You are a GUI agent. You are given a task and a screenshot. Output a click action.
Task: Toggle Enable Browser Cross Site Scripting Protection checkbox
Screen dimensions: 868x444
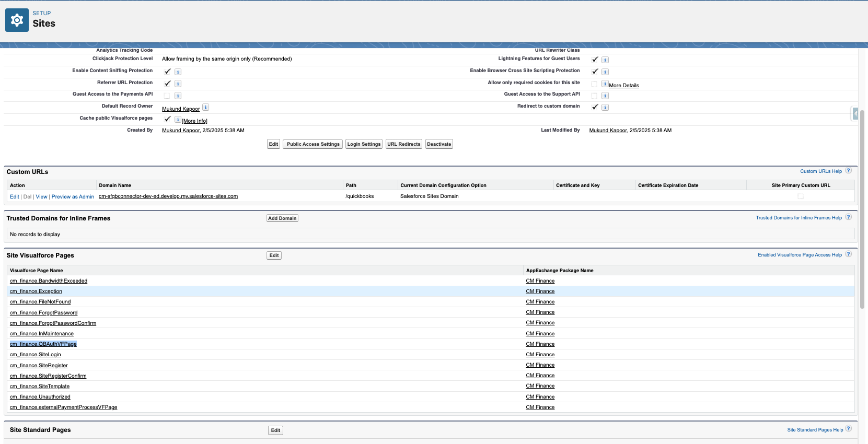[595, 72]
